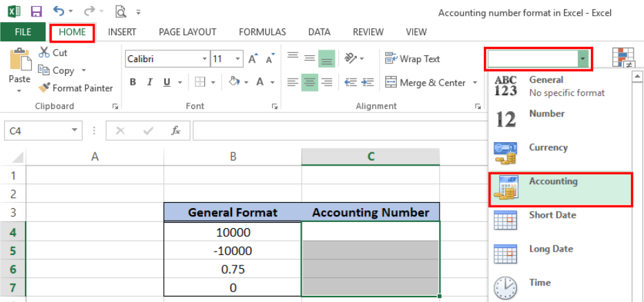Choose the Accounting format option
This screenshot has width=644, height=302.
(x=560, y=189)
